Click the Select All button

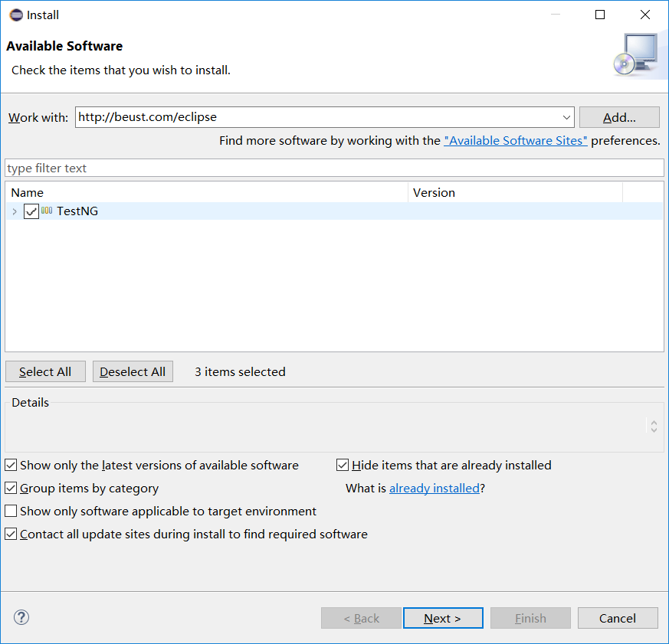tap(45, 371)
